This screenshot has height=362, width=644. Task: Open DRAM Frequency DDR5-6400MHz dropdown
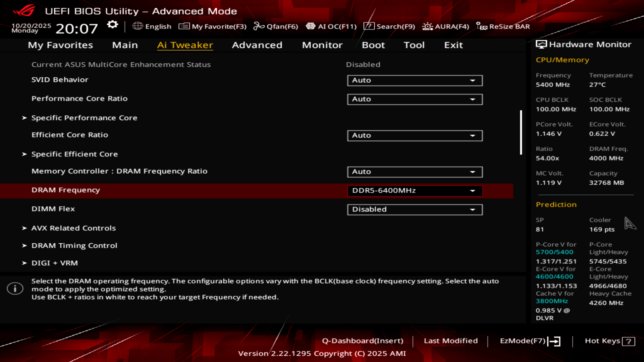(415, 191)
